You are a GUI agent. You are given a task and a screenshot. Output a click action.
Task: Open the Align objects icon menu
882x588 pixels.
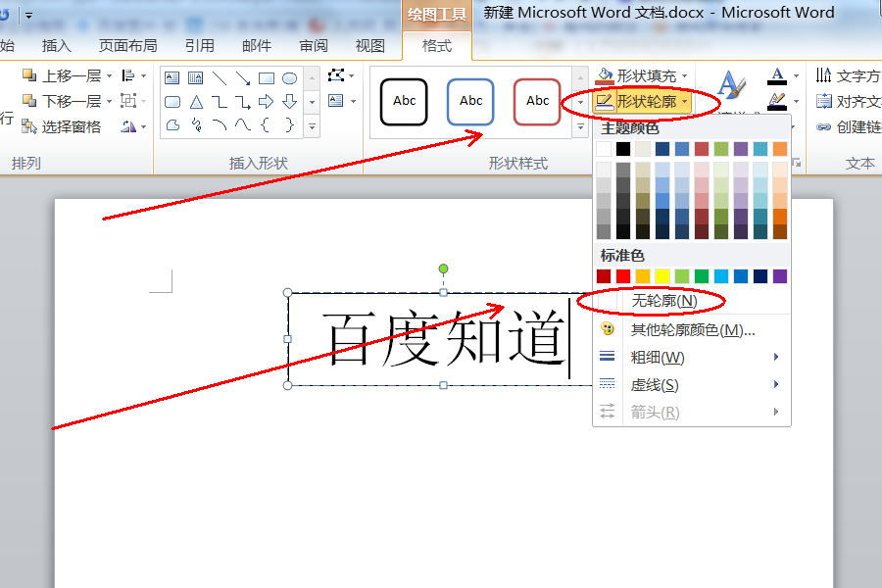pos(134,75)
